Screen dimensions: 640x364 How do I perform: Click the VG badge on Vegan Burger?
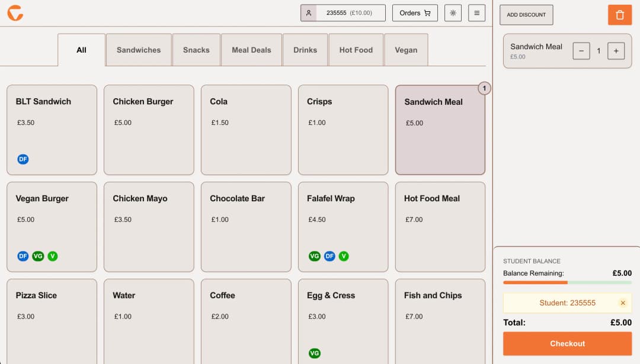38,256
